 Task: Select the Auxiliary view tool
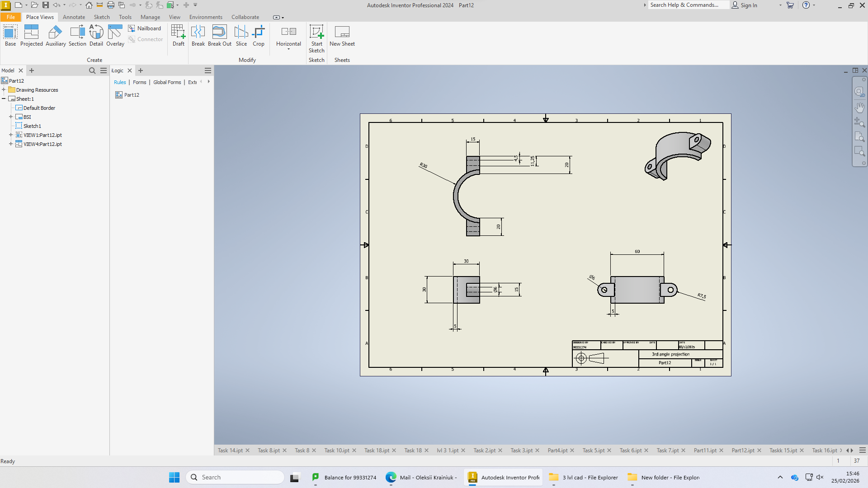56,36
